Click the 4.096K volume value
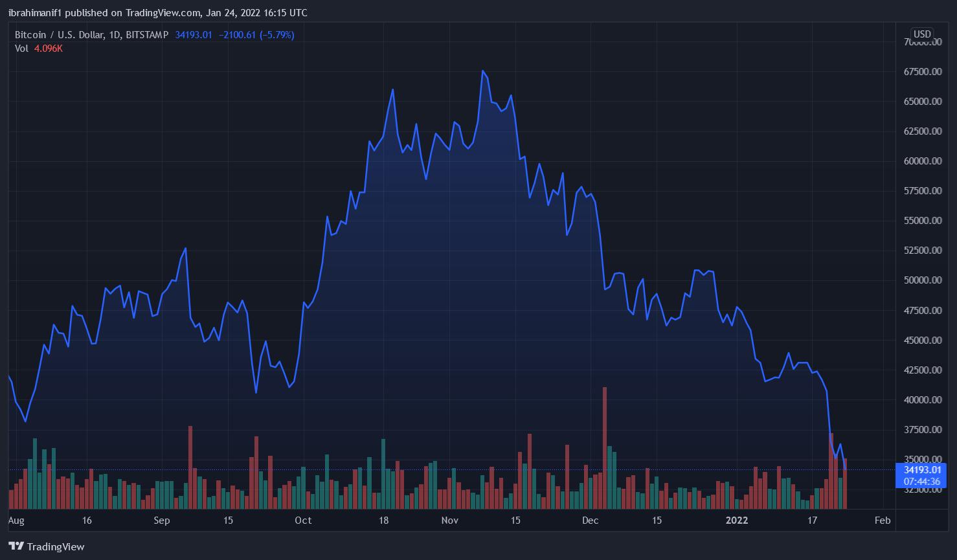 (x=49, y=49)
